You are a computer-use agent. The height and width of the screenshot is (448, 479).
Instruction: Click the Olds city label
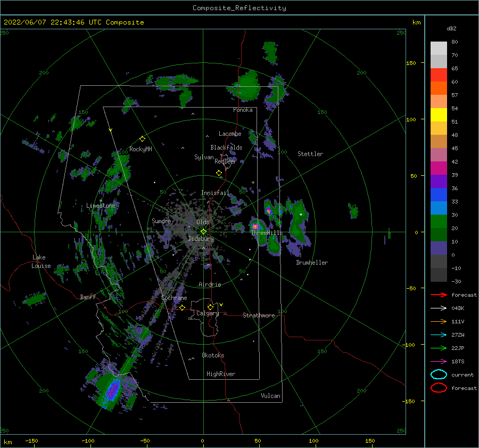[203, 222]
